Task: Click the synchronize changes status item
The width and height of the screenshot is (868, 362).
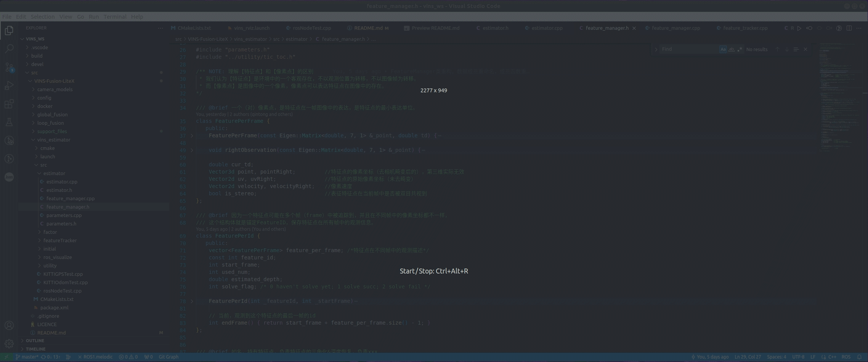Action: pos(51,357)
